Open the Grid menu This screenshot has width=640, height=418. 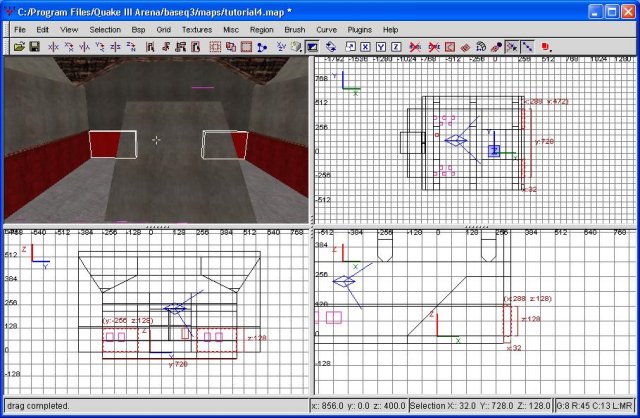(163, 30)
